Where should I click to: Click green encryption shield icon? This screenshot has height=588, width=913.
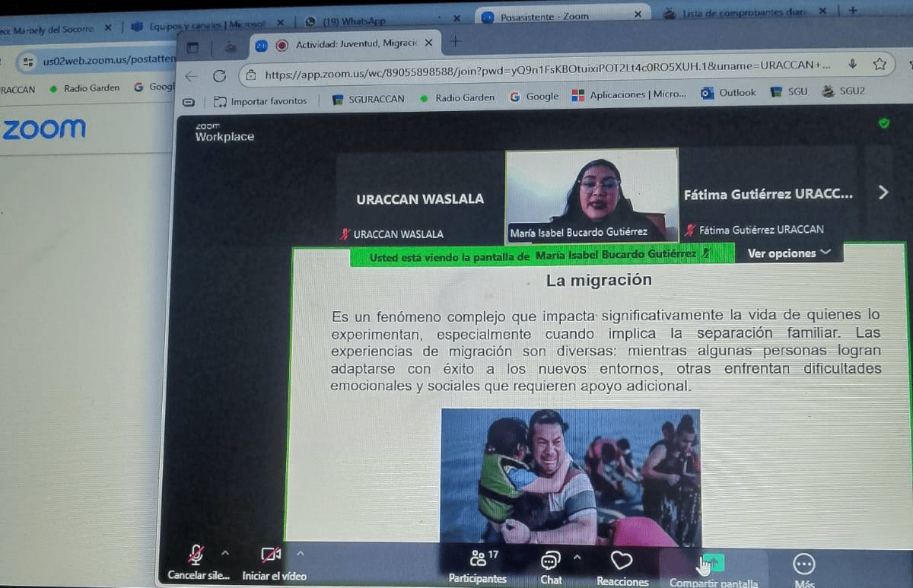tap(883, 123)
